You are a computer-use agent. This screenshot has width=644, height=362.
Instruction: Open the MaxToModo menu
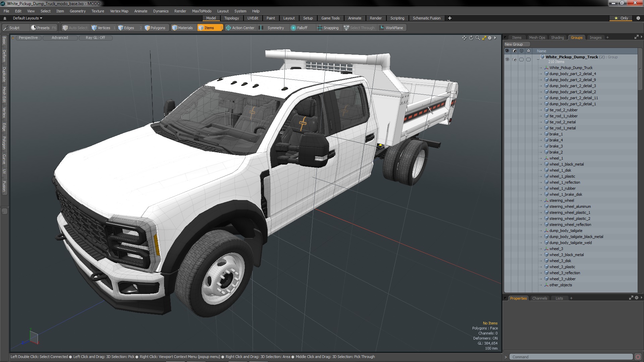point(202,11)
